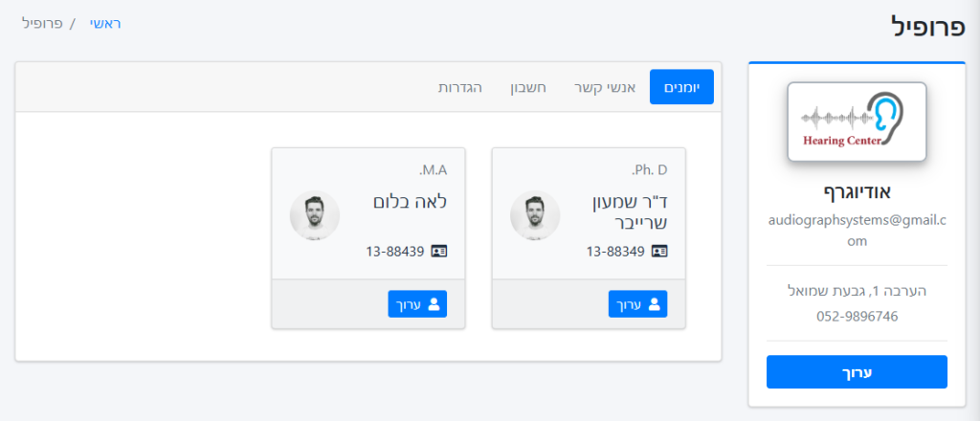Viewport: 980px width, 421px height.
Task: Click the אודיוגרף profile name heading
Action: 857,192
